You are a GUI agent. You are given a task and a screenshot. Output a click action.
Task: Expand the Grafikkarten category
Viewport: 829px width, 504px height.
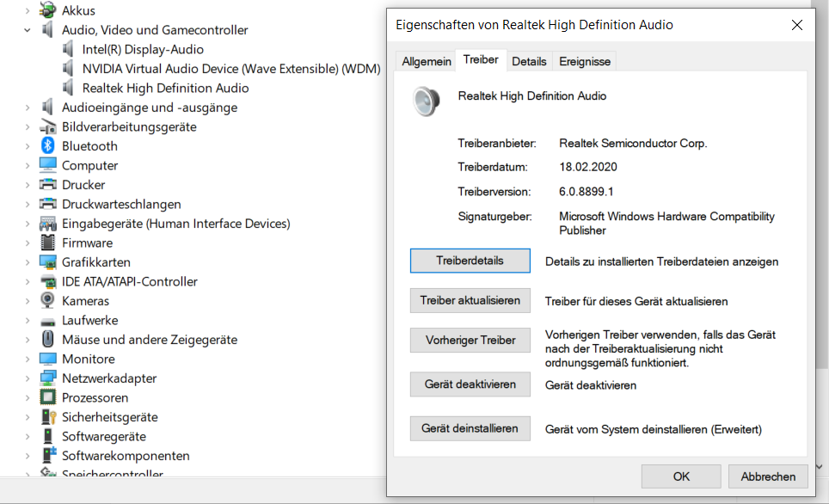[28, 262]
